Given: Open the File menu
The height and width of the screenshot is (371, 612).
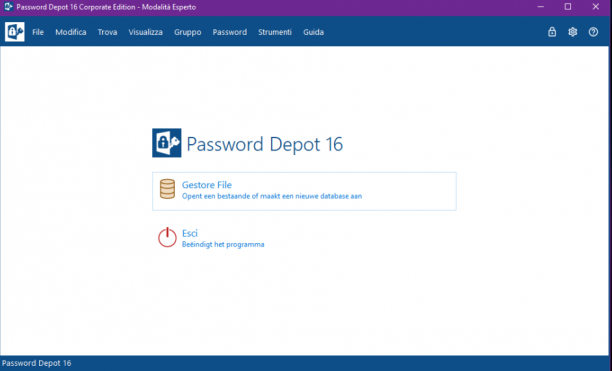Looking at the screenshot, I should pos(38,32).
